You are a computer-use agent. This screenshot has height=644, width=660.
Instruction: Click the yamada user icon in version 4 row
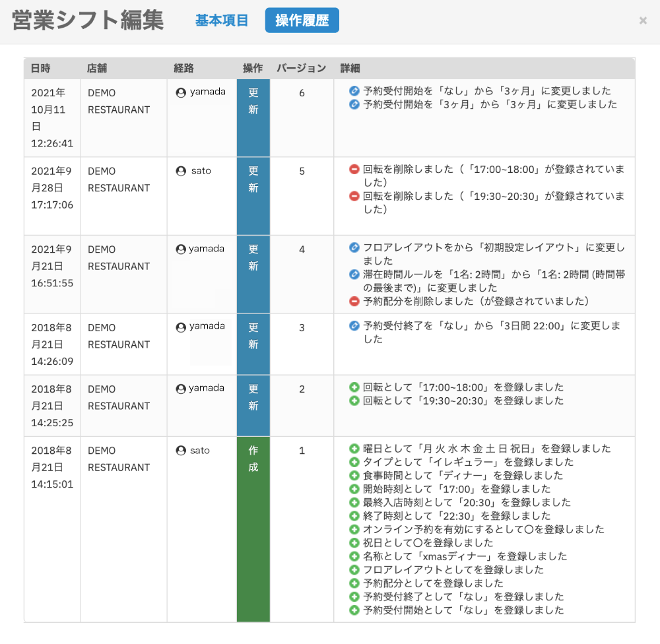[x=181, y=249]
